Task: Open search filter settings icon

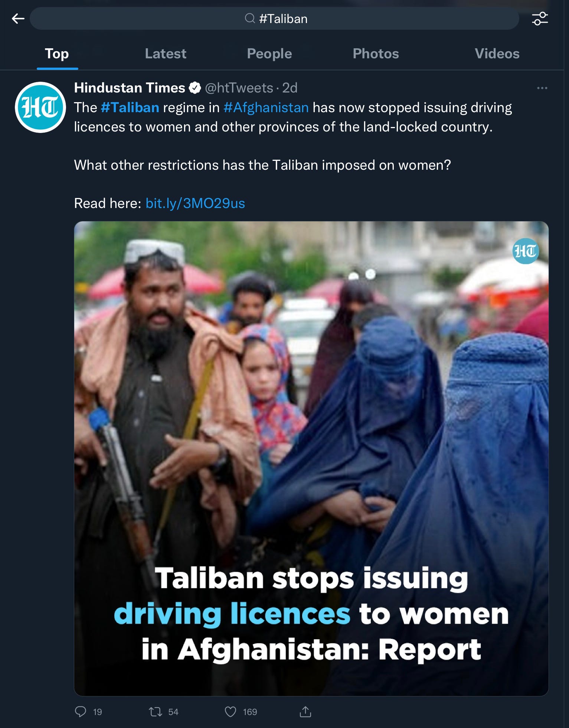Action: pos(540,19)
